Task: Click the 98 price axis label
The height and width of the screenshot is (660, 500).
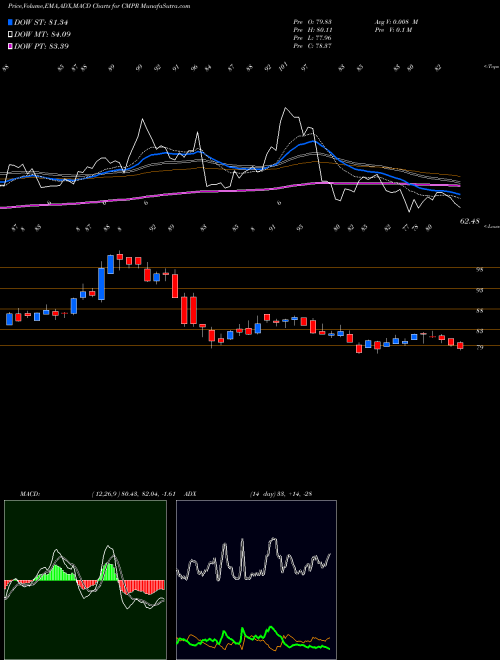Action: click(x=479, y=270)
